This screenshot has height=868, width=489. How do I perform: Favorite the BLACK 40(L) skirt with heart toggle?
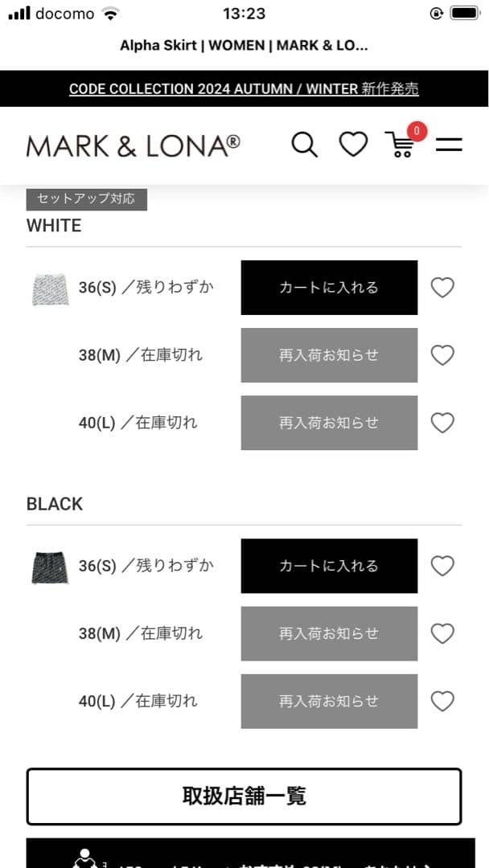[442, 701]
